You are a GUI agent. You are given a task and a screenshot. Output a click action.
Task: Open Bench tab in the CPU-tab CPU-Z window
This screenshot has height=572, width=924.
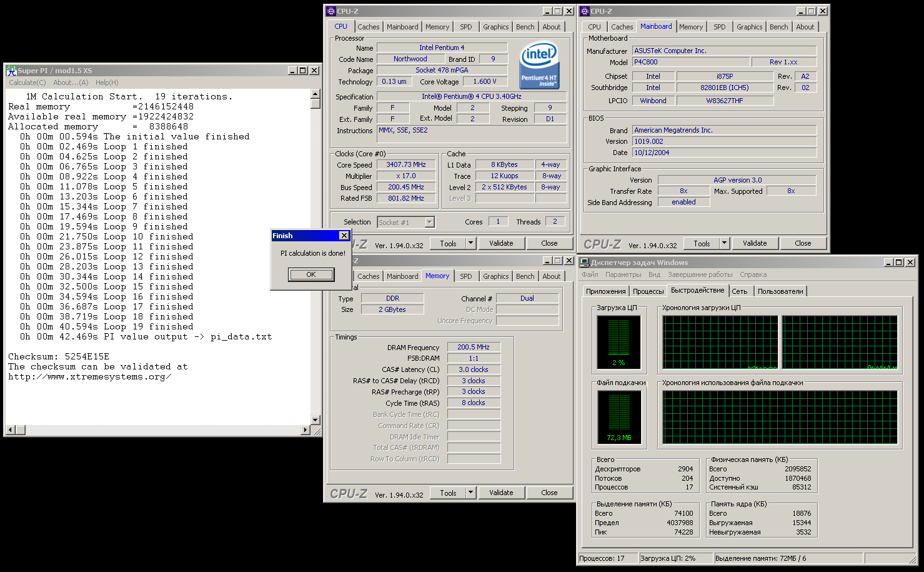click(x=525, y=27)
